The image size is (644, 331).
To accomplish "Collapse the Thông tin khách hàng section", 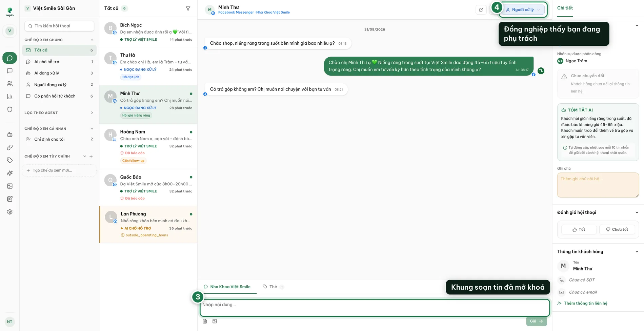I will (637, 252).
